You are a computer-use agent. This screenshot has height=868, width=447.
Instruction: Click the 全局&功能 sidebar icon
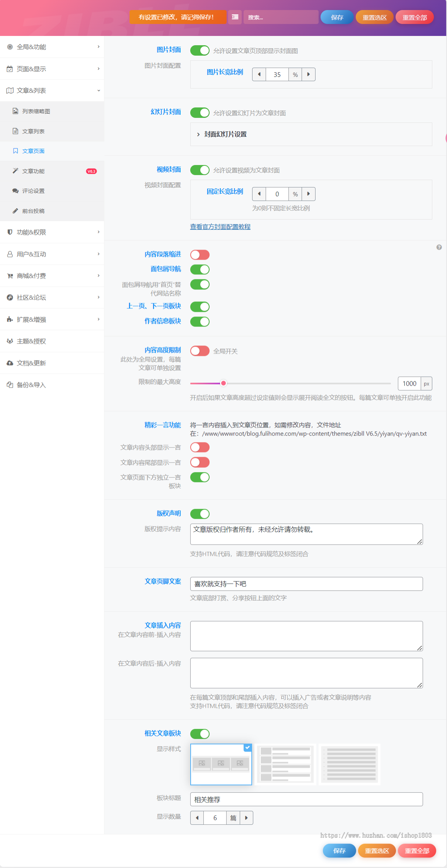(10, 47)
